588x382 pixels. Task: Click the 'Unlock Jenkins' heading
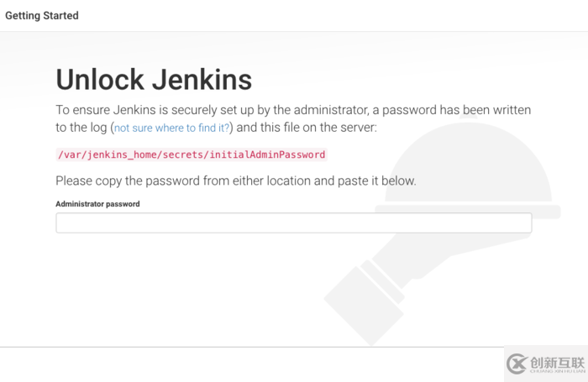tap(154, 80)
